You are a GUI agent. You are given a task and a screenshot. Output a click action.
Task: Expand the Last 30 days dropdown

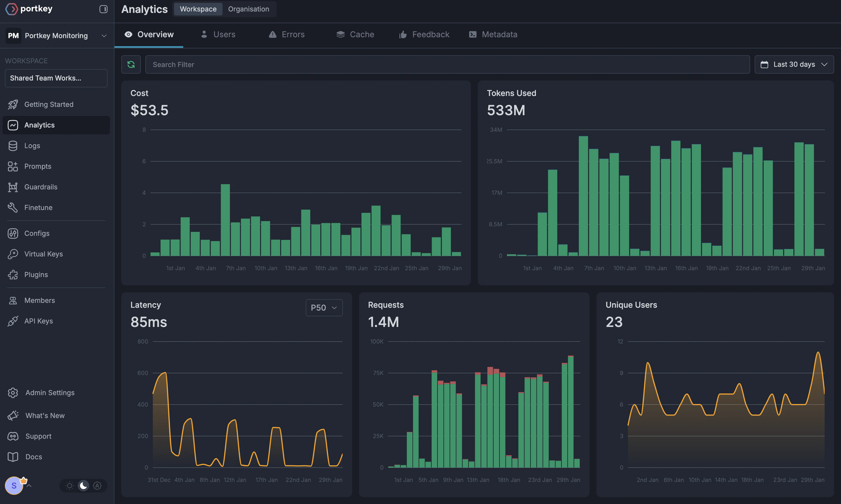pyautogui.click(x=794, y=64)
